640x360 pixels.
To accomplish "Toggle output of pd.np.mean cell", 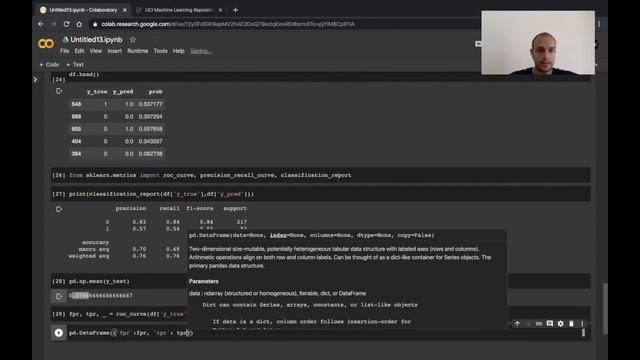I will [x=59, y=296].
